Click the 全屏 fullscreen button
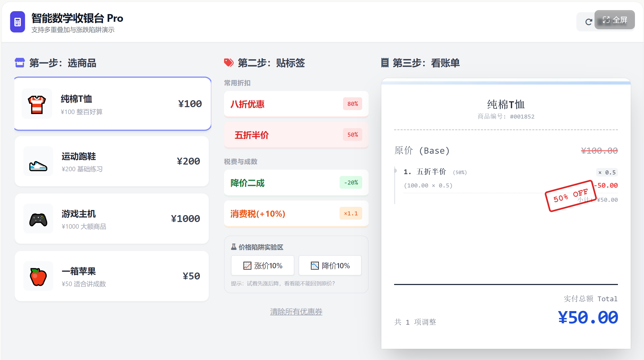This screenshot has height=360, width=644. 615,19
